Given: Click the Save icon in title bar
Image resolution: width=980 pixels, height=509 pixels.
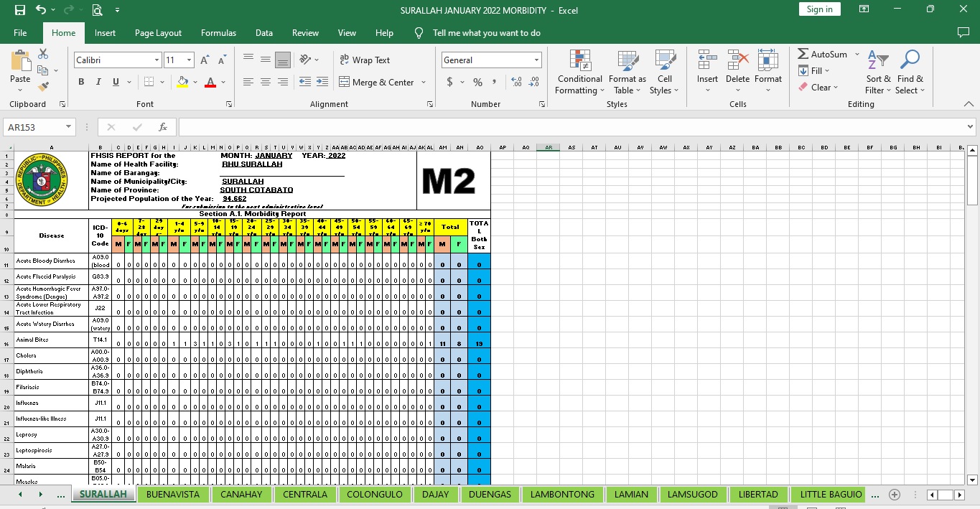Looking at the screenshot, I should [20, 10].
